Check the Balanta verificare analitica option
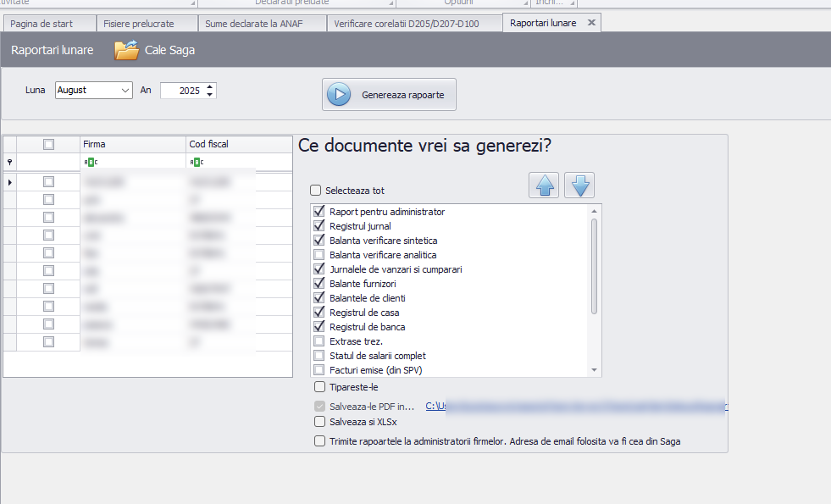Screen dimensions: 831x504 pyautogui.click(x=319, y=255)
